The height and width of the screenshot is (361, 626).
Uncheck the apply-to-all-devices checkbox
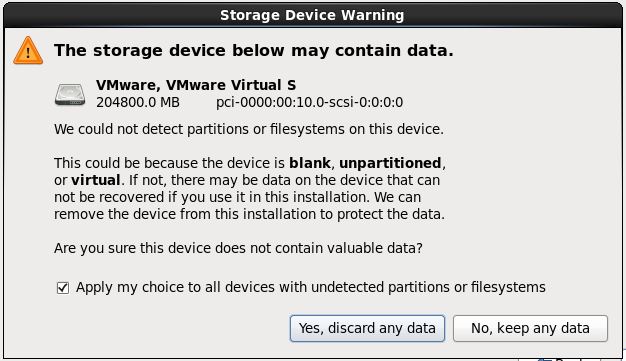[x=63, y=288]
